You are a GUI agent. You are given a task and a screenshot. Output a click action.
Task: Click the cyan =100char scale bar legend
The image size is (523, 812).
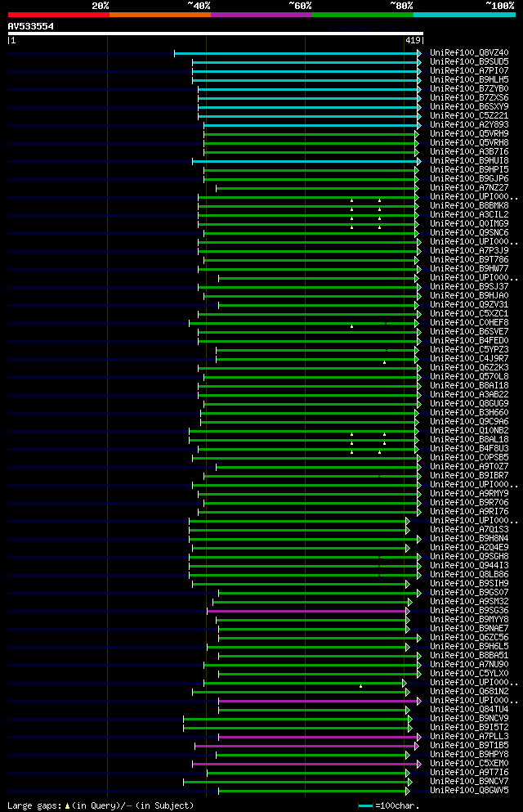pos(365,805)
